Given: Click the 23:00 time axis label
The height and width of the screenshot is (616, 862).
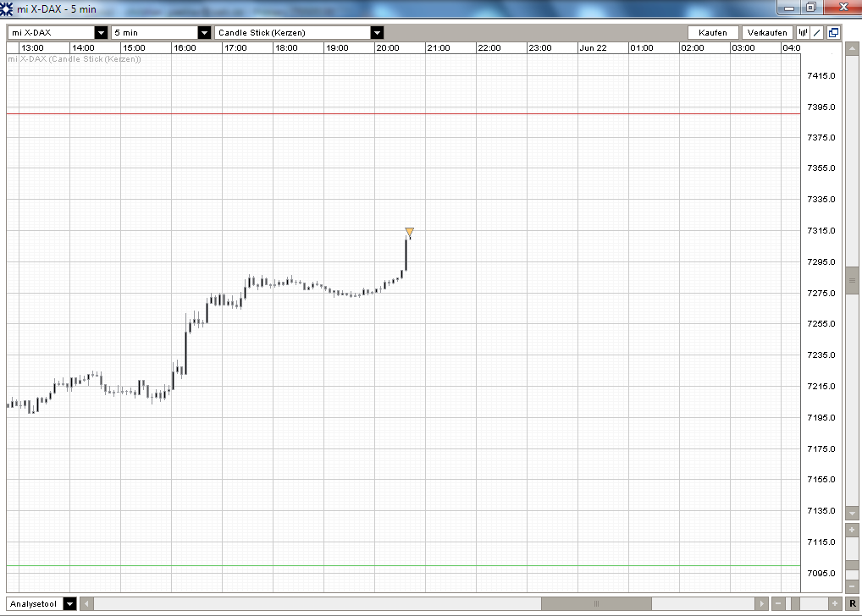Looking at the screenshot, I should (540, 47).
